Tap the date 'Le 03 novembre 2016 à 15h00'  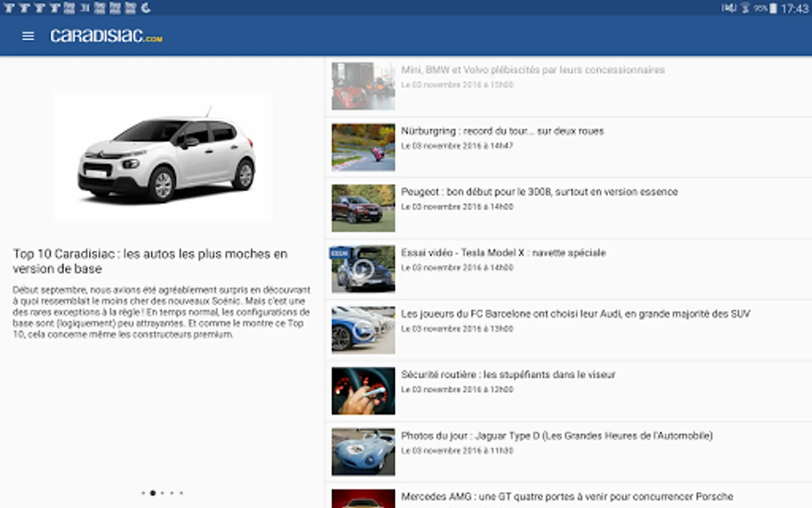(457, 85)
